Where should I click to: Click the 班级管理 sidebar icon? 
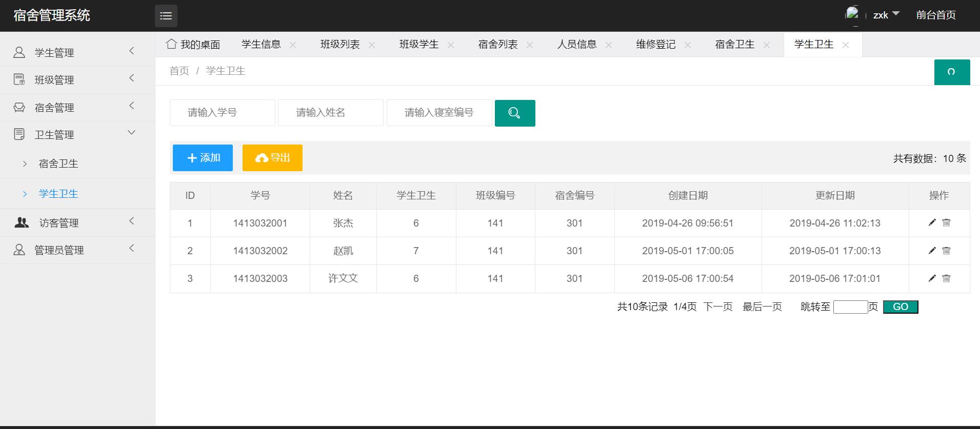point(19,79)
